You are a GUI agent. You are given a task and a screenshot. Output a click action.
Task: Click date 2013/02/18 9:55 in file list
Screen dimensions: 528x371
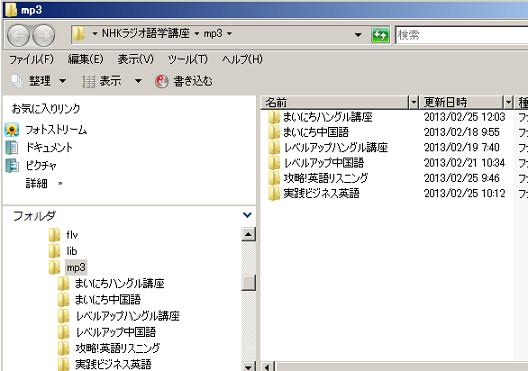tap(461, 132)
